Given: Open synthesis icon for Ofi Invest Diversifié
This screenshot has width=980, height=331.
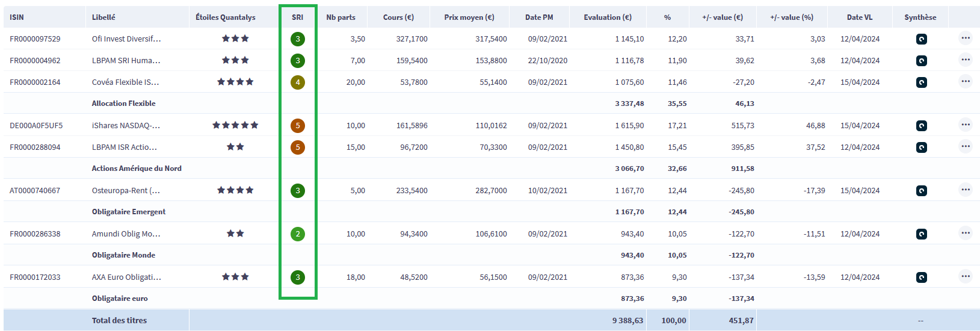Looking at the screenshot, I should (921, 39).
